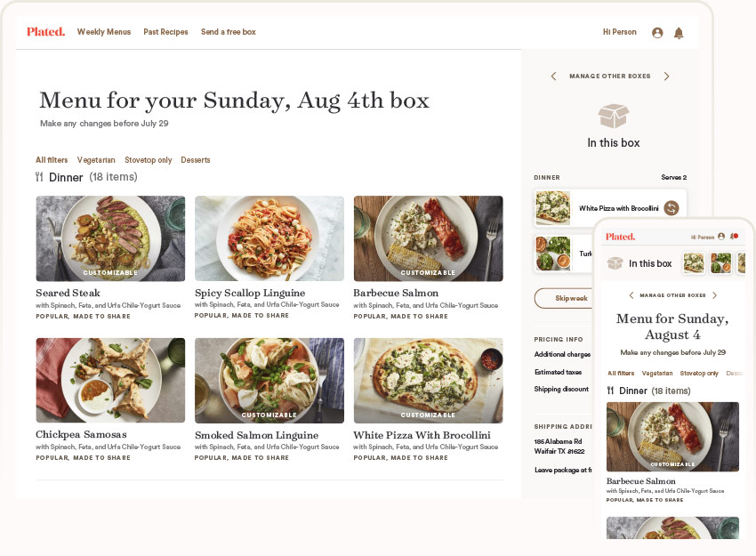Enable the Desserts filter
The width and height of the screenshot is (756, 556).
(x=196, y=160)
